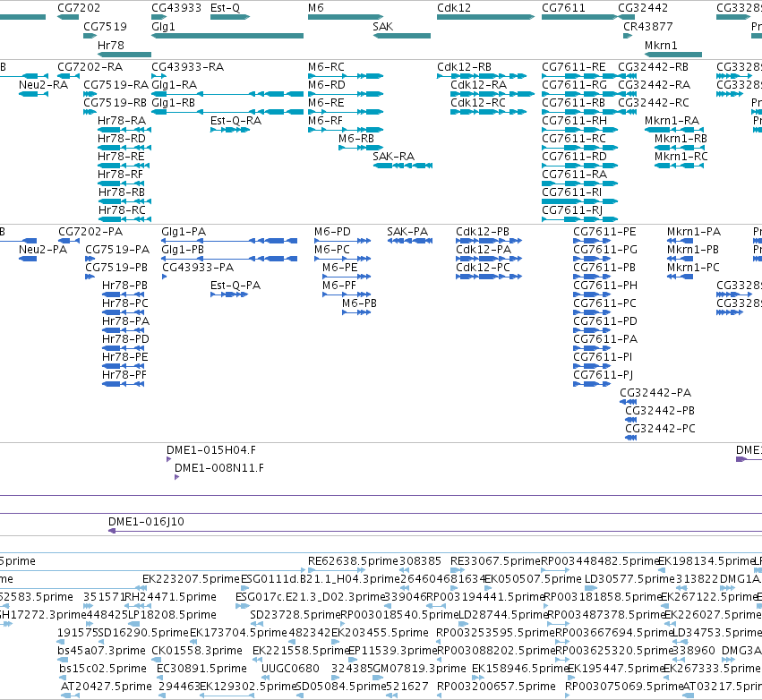The height and width of the screenshot is (700, 762).
Task: Select the CR43877 gene label
Action: click(x=647, y=27)
